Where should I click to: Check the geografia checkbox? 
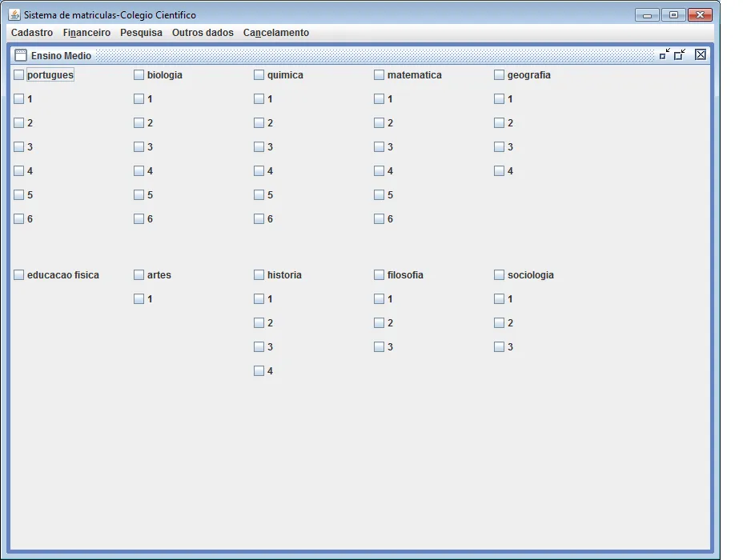pos(499,74)
